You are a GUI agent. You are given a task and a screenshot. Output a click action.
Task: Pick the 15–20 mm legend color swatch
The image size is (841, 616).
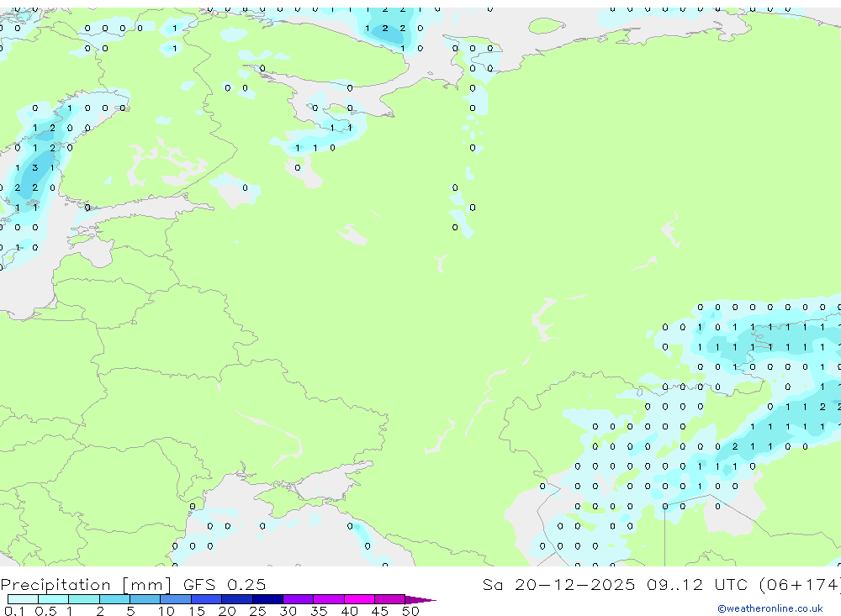point(206,599)
